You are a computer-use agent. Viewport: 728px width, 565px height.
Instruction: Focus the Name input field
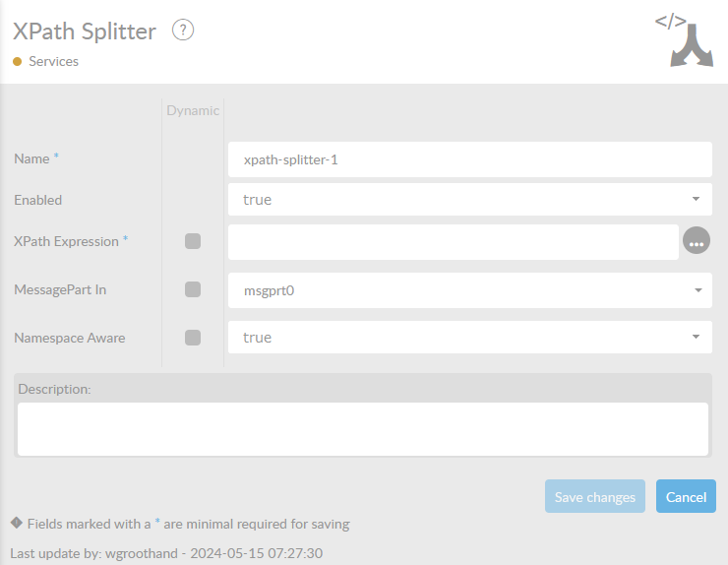click(469, 159)
